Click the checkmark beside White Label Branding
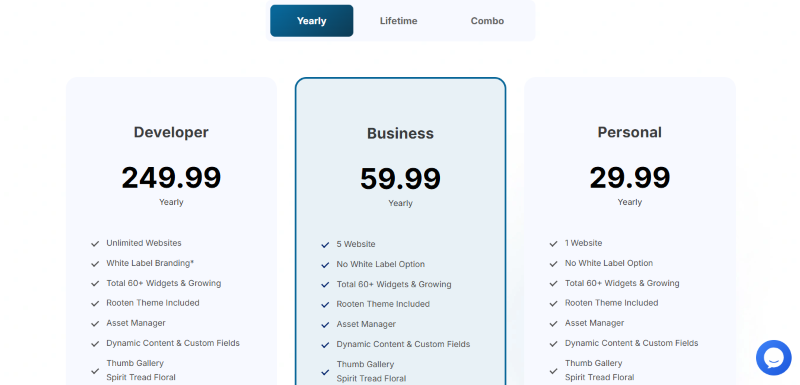The height and width of the screenshot is (385, 800). 95,264
